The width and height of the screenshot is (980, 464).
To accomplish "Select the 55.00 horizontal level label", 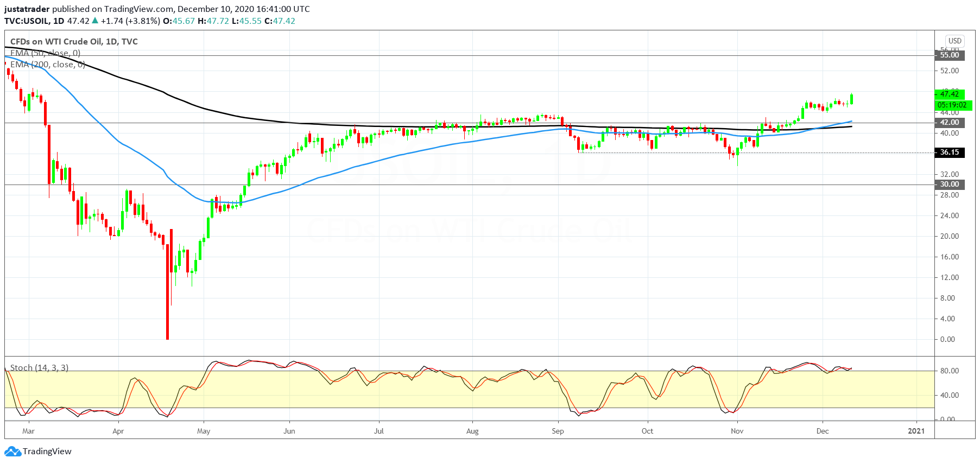I will click(950, 55).
